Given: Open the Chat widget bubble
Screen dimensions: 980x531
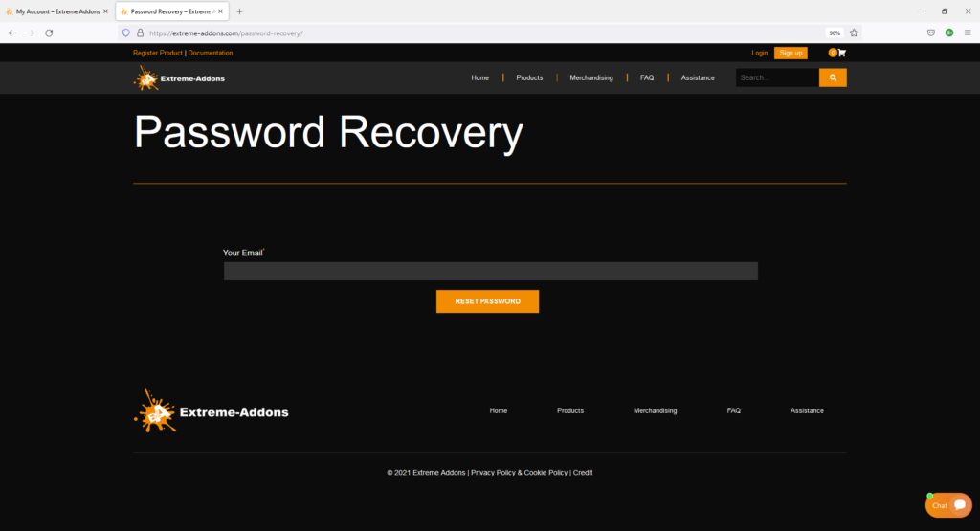Looking at the screenshot, I should (948, 505).
